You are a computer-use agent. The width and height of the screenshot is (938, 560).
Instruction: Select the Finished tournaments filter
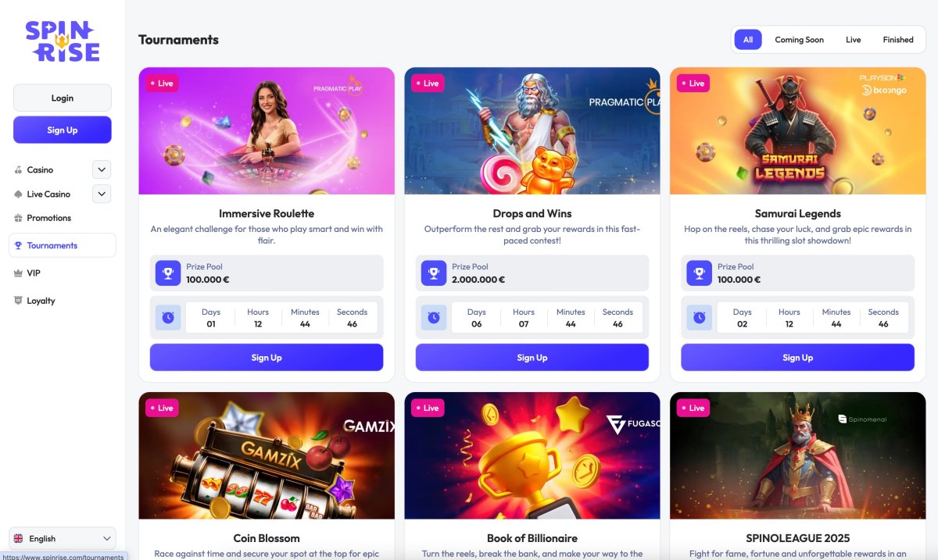[x=898, y=40]
